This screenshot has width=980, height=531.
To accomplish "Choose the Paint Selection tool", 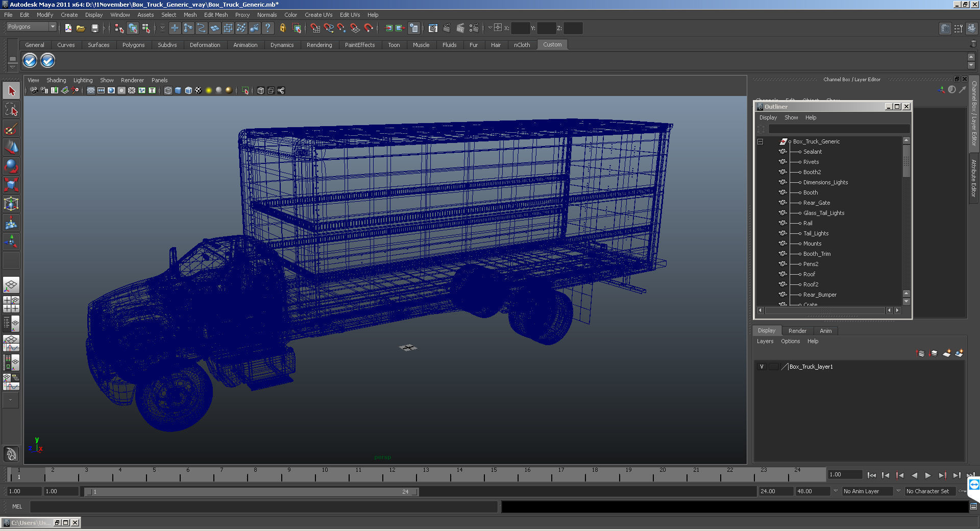I will [x=11, y=129].
